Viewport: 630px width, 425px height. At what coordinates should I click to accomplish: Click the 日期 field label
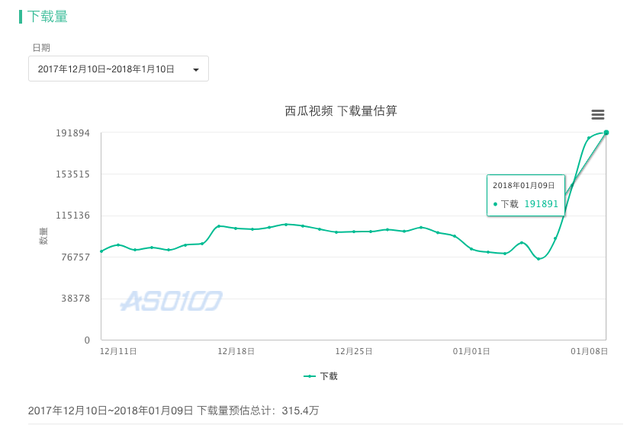point(41,48)
